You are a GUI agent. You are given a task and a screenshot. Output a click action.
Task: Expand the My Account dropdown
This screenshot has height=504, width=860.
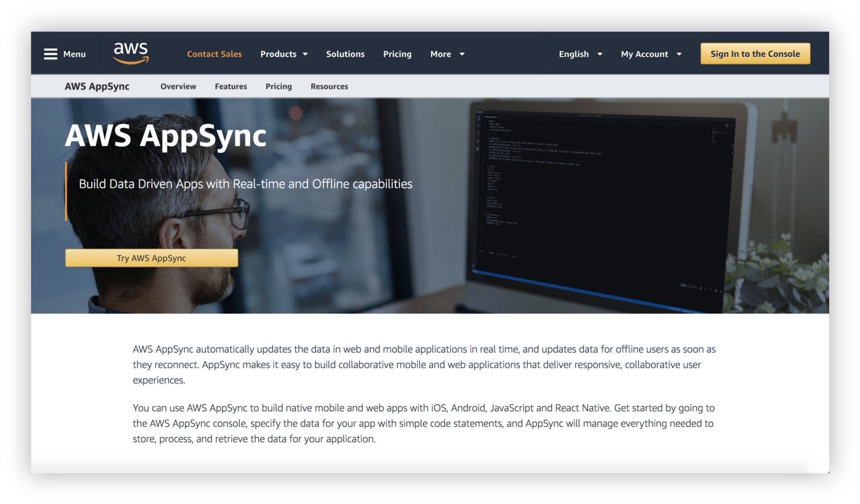coord(651,54)
